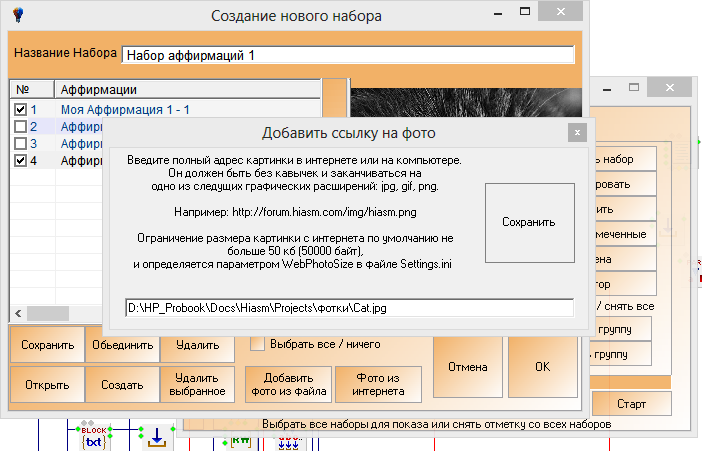Click Удалить выбранное button
Viewport: 702px width, 451px height.
(x=197, y=385)
